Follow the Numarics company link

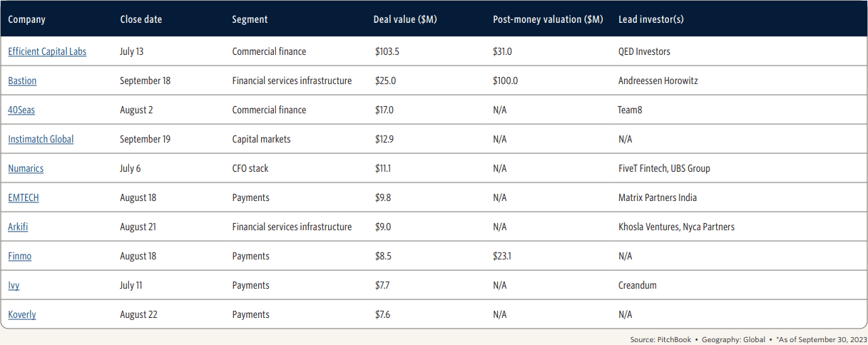(x=26, y=169)
